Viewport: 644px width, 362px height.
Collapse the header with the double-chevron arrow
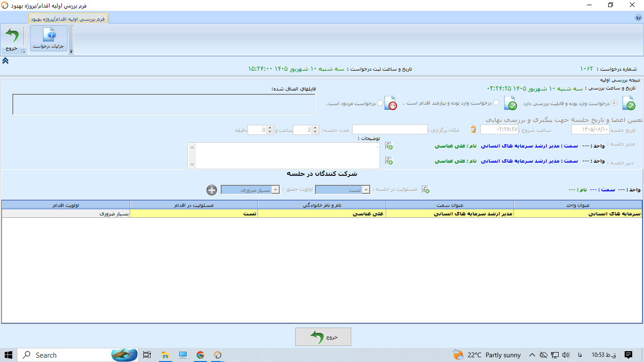(5, 60)
